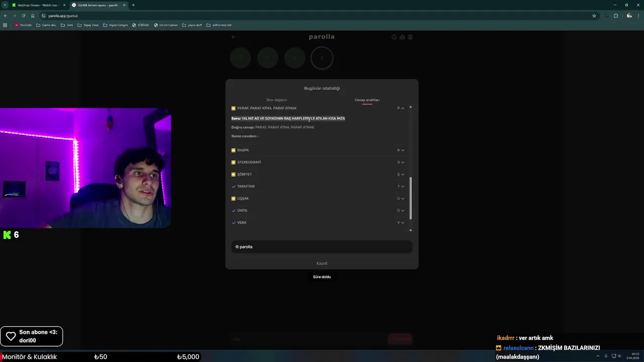The image size is (644, 362).
Task: Open the parolla user profile icon
Action: point(411,37)
